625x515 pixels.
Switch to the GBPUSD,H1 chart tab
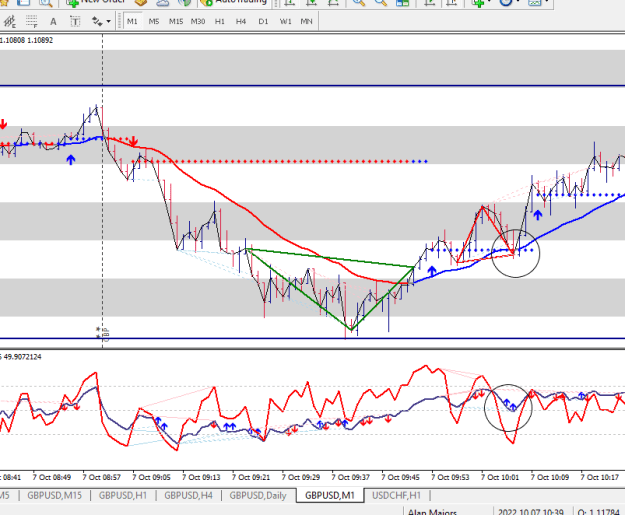(x=123, y=495)
